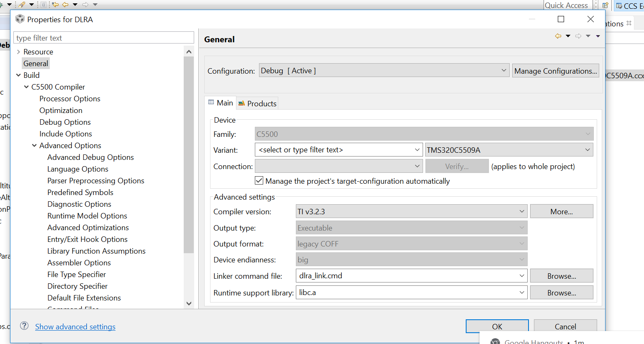Click the search flashlight icon in CCS toolbar
Viewport: 644px width, 344px height.
(x=22, y=5)
